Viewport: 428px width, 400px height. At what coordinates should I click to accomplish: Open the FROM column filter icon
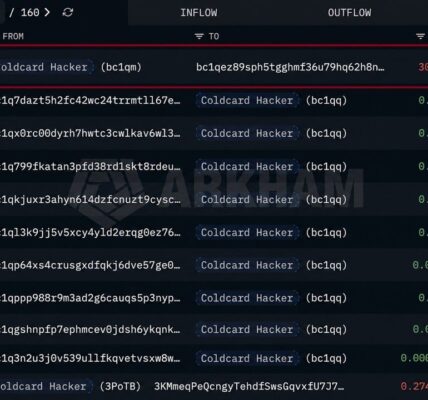[x=199, y=36]
